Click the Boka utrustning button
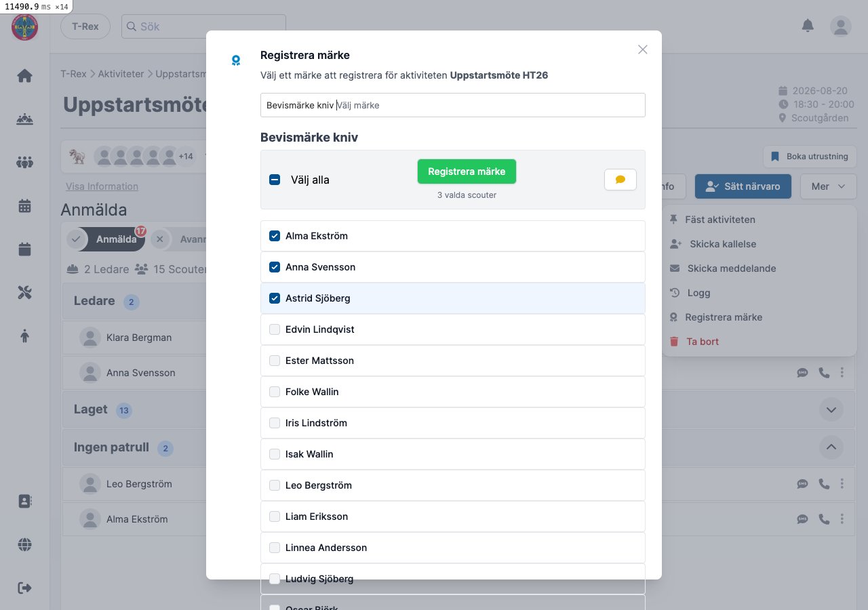This screenshot has height=610, width=868. coord(810,157)
